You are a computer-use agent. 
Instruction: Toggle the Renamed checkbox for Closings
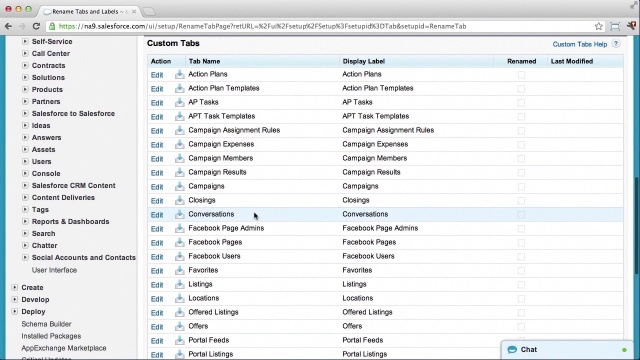[x=521, y=201]
